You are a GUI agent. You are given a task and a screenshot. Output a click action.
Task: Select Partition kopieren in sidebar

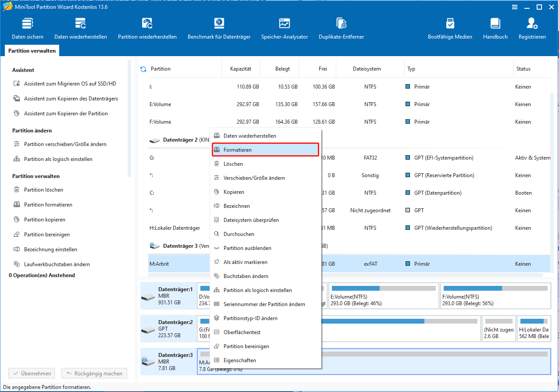coord(39,220)
